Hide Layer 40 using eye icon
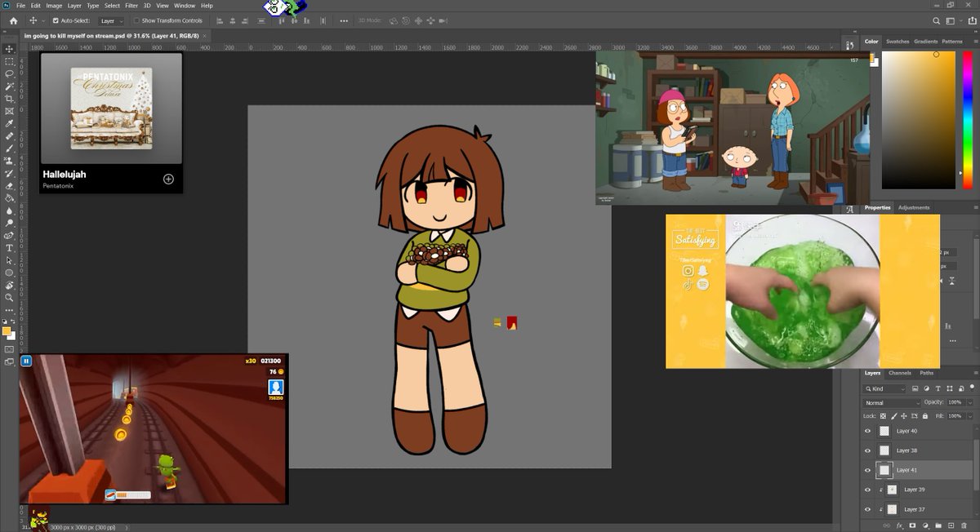 (x=868, y=431)
